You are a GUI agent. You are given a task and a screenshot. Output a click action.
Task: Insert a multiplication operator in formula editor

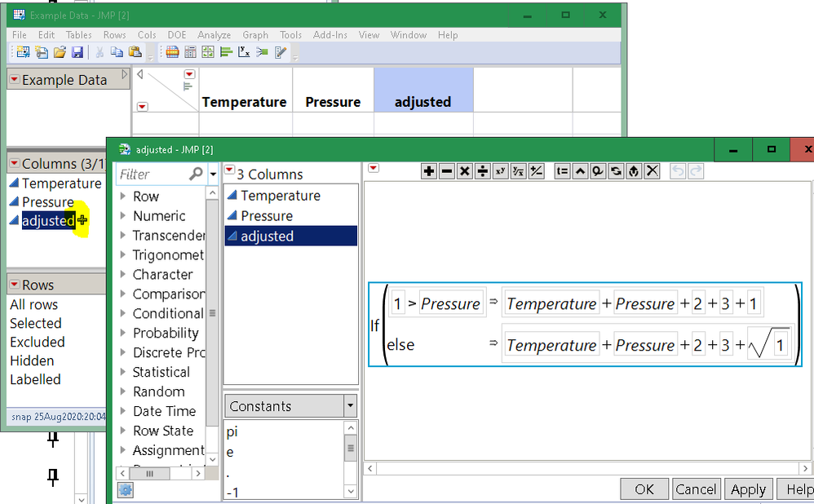465,171
